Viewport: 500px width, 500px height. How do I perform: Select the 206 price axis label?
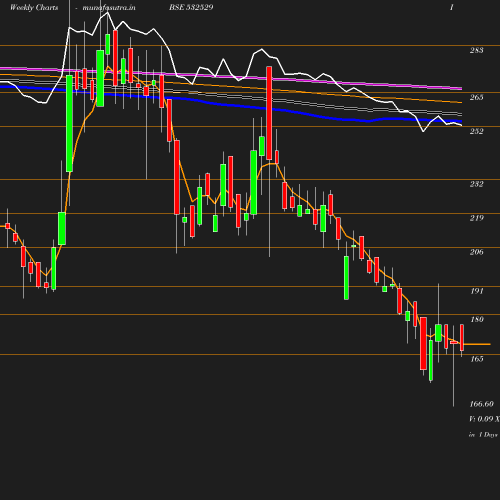[476, 252]
